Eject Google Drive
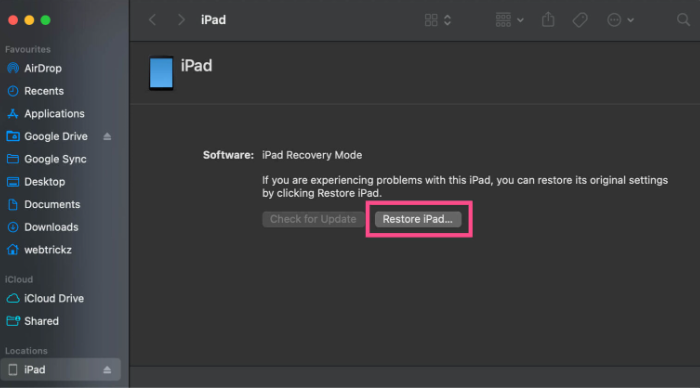The width and height of the screenshot is (700, 388). point(107,136)
